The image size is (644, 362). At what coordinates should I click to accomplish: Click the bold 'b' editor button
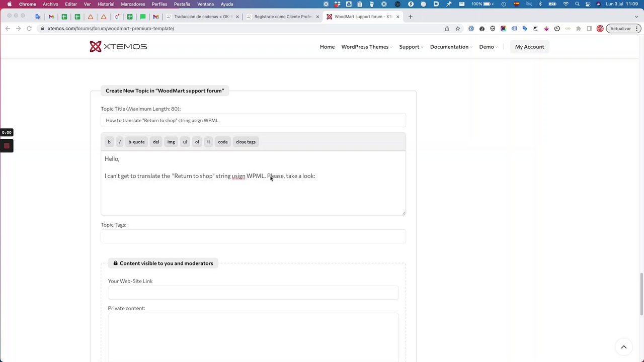pyautogui.click(x=109, y=142)
